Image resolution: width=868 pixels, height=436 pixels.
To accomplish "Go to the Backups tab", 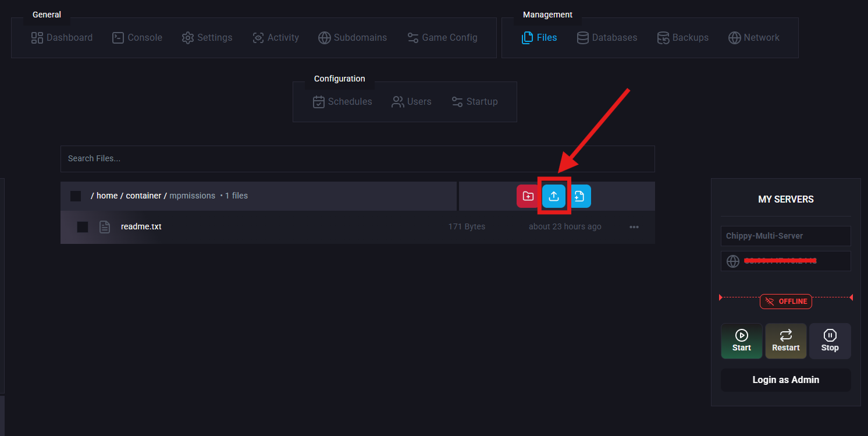I will (683, 38).
